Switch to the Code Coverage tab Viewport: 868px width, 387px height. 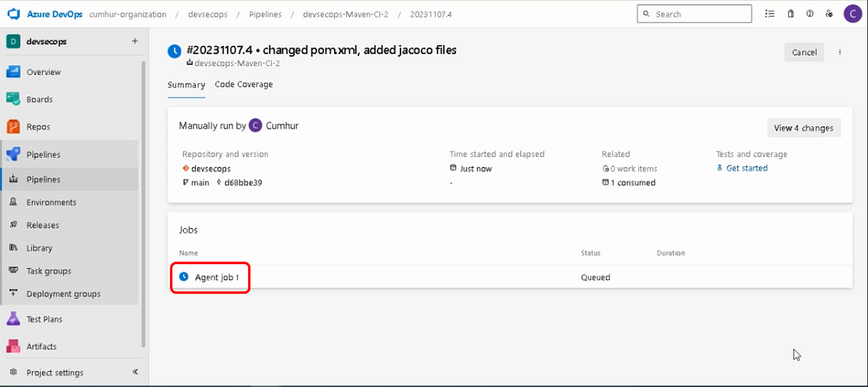click(244, 84)
